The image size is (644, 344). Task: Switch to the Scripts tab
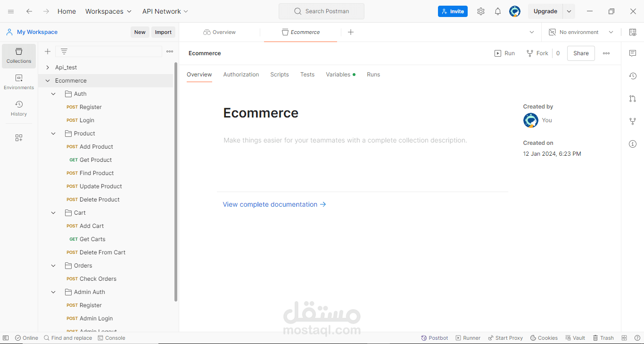[280, 75]
